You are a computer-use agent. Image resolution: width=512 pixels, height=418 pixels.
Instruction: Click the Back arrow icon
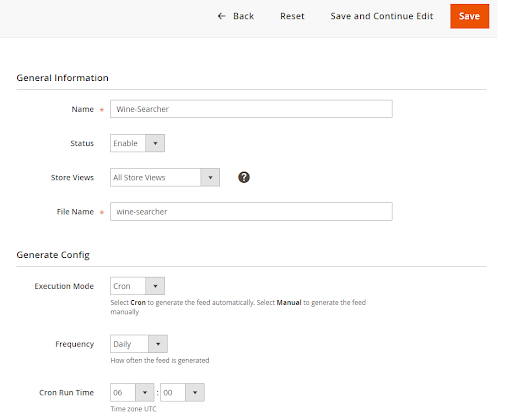coord(221,16)
